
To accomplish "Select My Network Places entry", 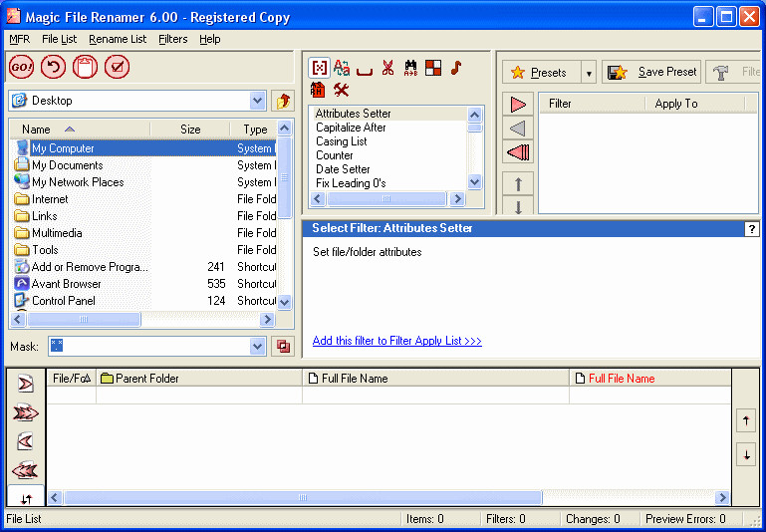I will 144,182.
